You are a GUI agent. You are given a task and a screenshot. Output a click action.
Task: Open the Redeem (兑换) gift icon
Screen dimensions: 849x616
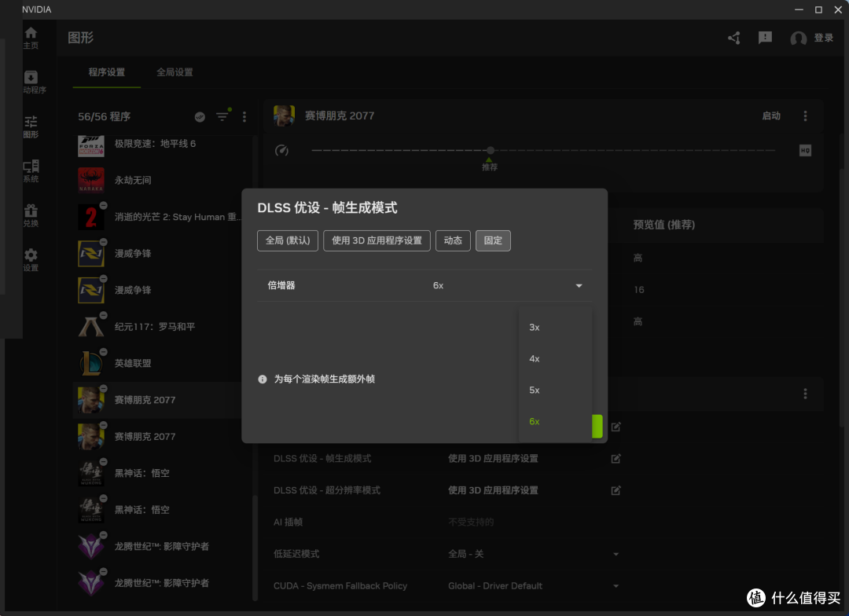[31, 211]
